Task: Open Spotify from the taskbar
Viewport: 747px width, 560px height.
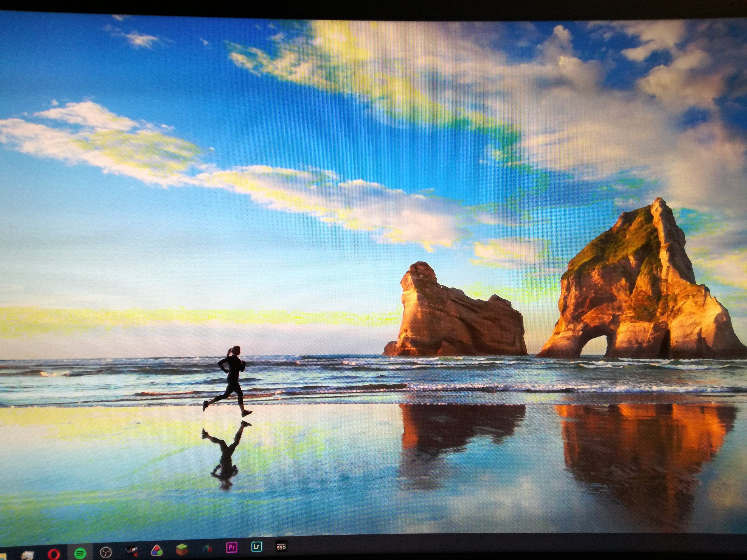Action: click(80, 553)
